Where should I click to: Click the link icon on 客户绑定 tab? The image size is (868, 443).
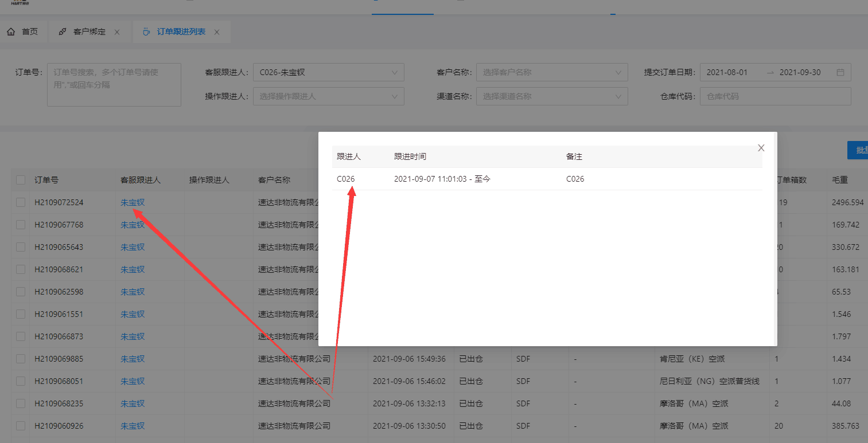coord(63,32)
